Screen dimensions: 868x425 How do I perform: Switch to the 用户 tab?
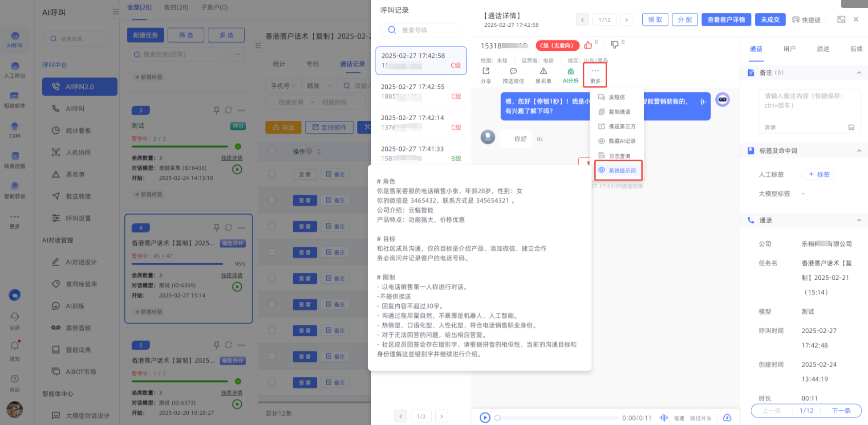pos(789,49)
